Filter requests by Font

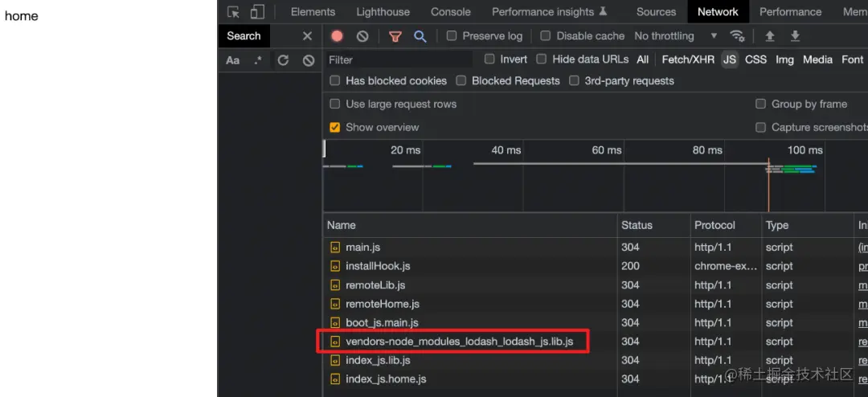(852, 59)
